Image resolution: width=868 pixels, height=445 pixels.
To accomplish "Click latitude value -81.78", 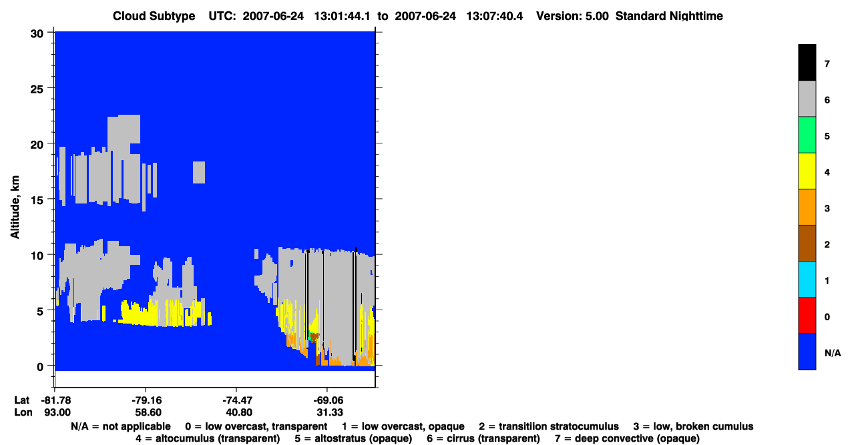I will tap(56, 400).
